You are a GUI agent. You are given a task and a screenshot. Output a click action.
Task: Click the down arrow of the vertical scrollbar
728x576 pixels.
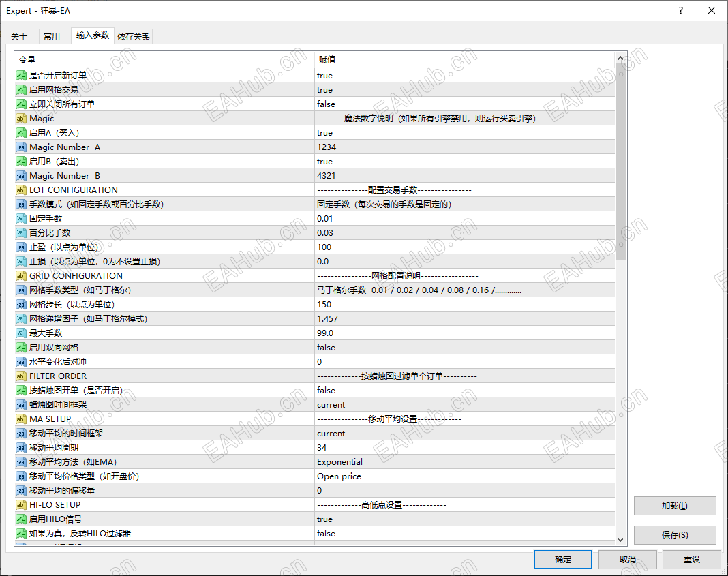(620, 539)
